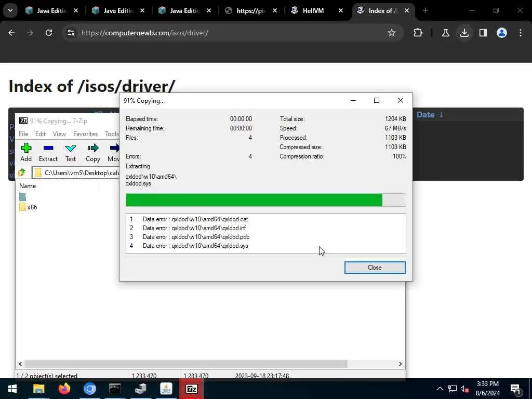Open the browser tab search dropdown
This screenshot has width=532, height=399.
click(x=10, y=10)
